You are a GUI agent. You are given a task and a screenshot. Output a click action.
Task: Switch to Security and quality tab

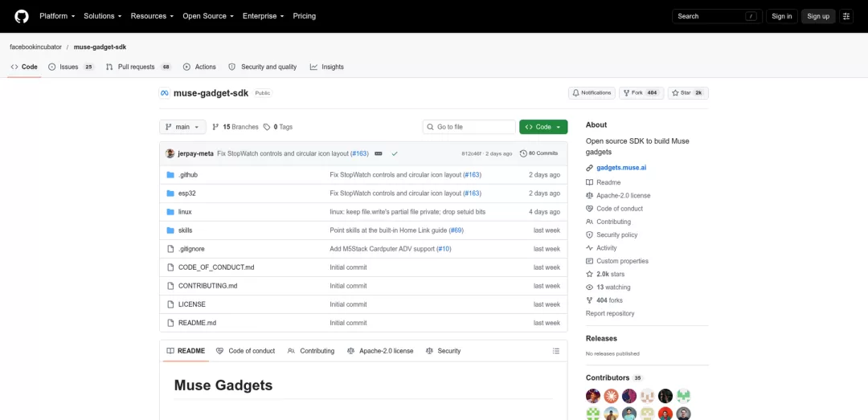(x=263, y=67)
